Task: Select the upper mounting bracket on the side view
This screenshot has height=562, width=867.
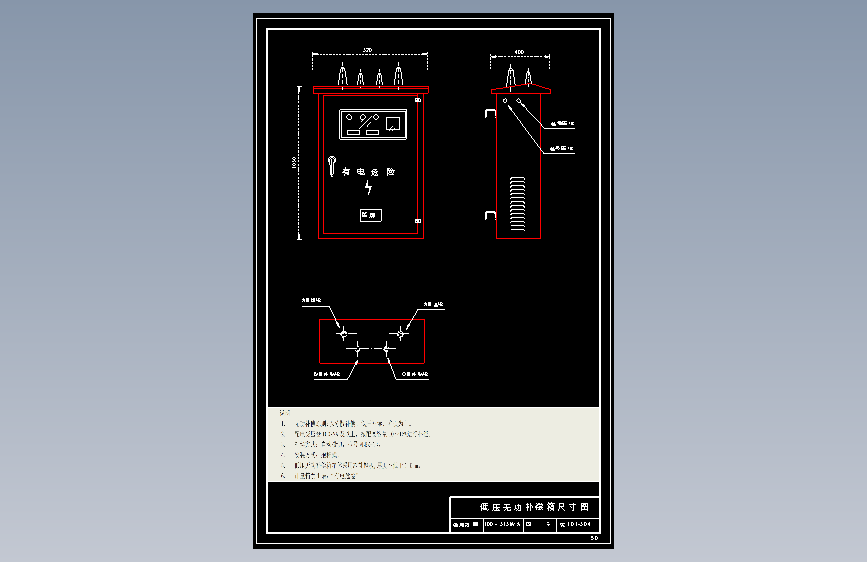Action: pos(490,113)
